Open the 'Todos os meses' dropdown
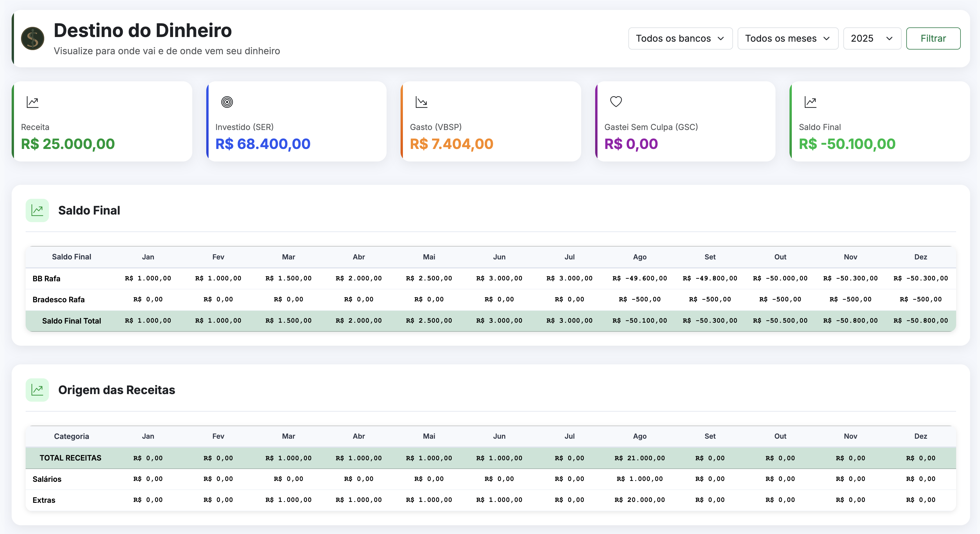Image resolution: width=980 pixels, height=534 pixels. 787,38
